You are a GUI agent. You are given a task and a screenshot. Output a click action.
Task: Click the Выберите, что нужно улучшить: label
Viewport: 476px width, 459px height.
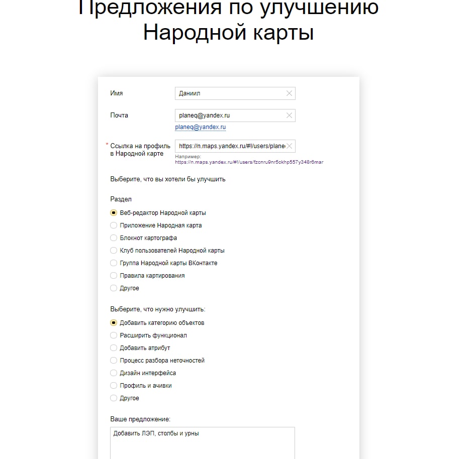[157, 309]
